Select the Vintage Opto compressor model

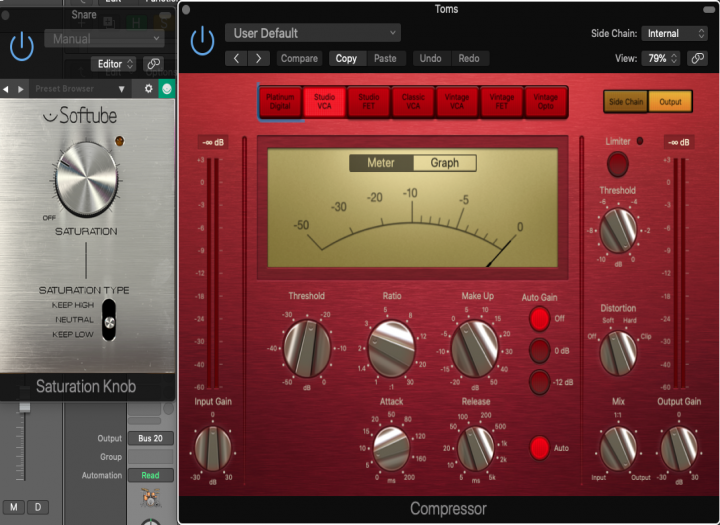click(546, 102)
